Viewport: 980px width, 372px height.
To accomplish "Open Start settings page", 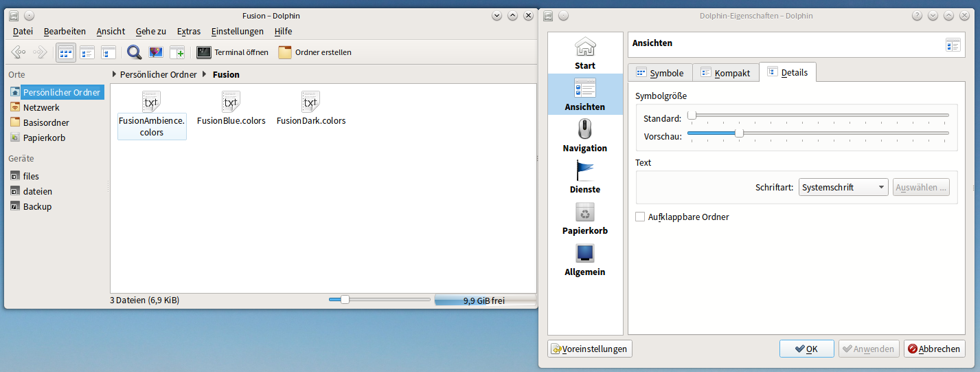I will pos(585,54).
